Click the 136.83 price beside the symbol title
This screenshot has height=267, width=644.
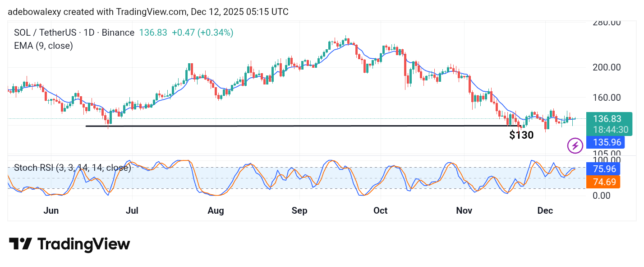pyautogui.click(x=153, y=33)
